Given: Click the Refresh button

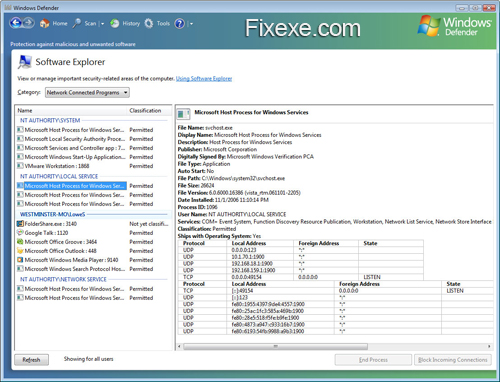Looking at the screenshot, I should pyautogui.click(x=31, y=360).
